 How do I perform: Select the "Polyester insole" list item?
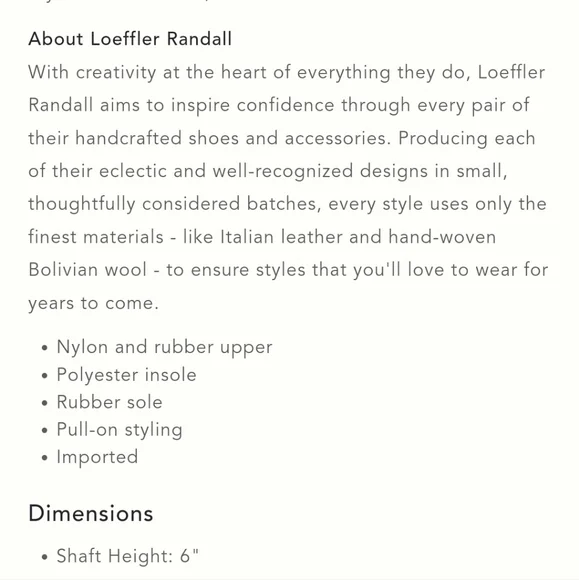126,375
